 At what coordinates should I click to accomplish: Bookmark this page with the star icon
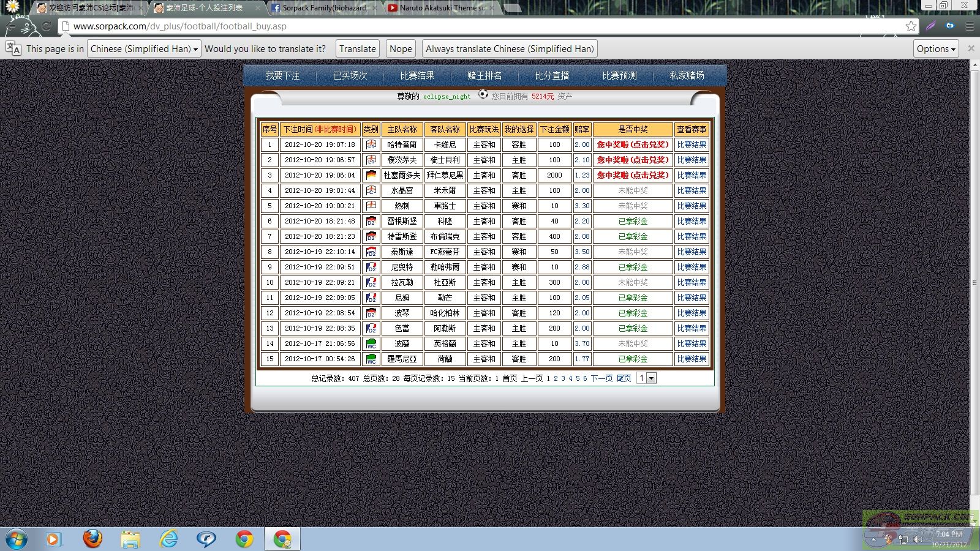[x=911, y=26]
